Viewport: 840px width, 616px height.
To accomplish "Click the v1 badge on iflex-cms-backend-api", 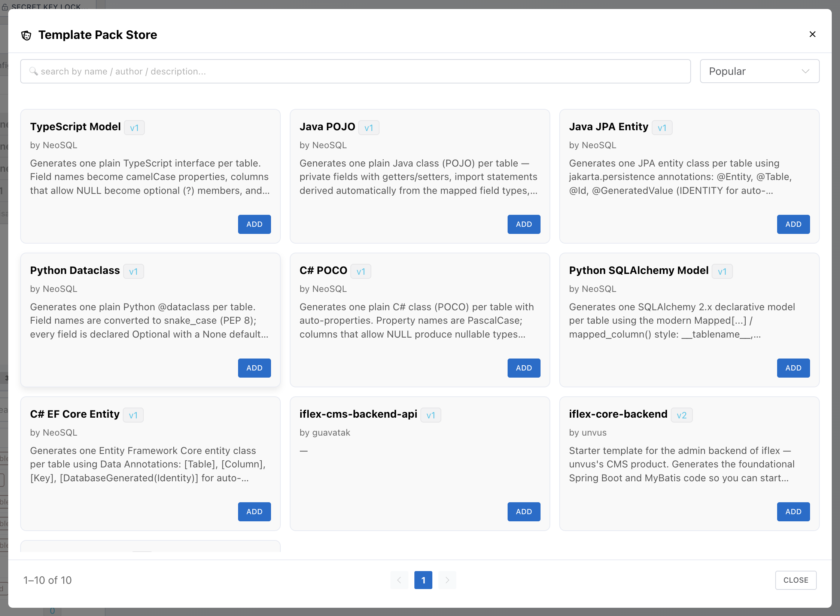I will (431, 415).
